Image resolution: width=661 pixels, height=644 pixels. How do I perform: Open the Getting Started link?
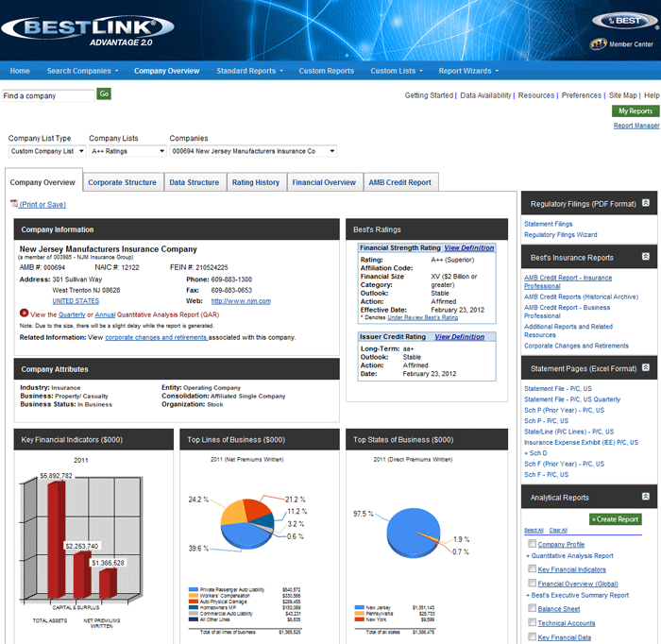[x=429, y=95]
